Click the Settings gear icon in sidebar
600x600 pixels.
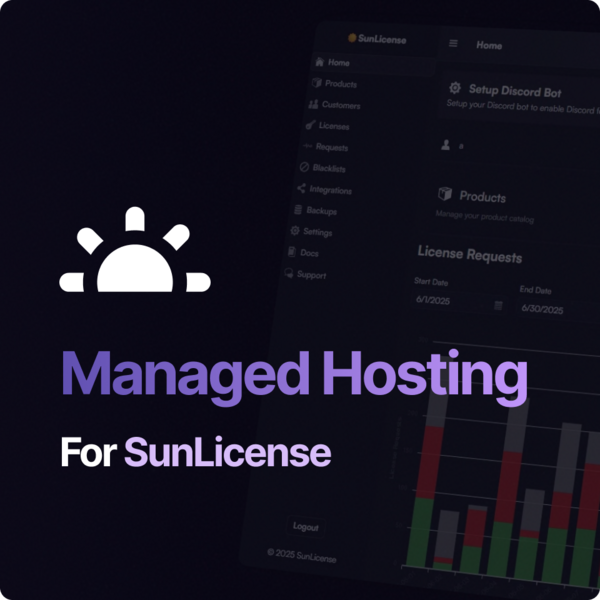pos(295,230)
